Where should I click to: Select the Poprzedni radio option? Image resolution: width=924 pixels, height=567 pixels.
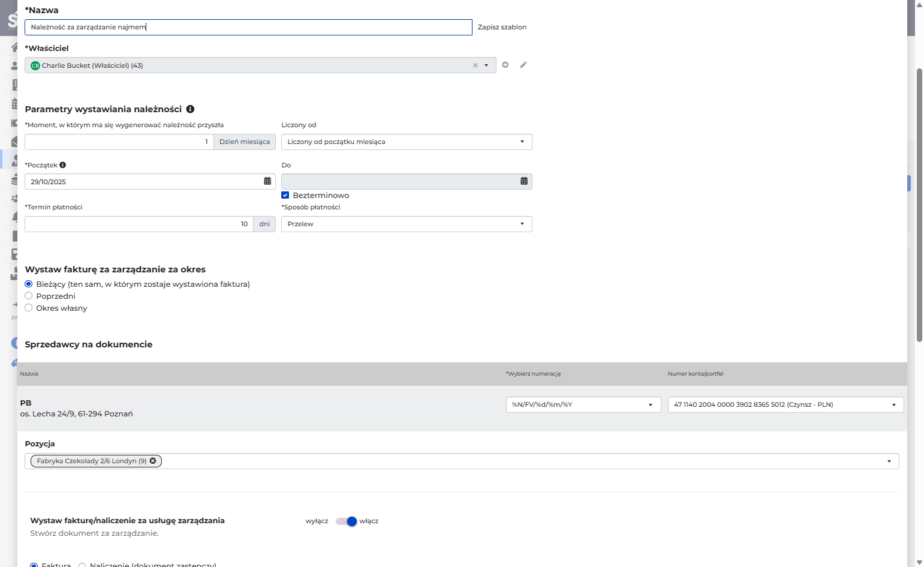28,296
